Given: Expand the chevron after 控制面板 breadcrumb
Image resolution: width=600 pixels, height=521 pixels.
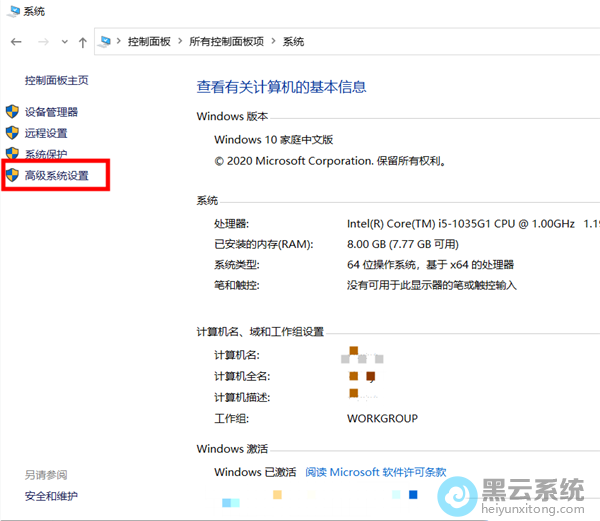Looking at the screenshot, I should (181, 42).
